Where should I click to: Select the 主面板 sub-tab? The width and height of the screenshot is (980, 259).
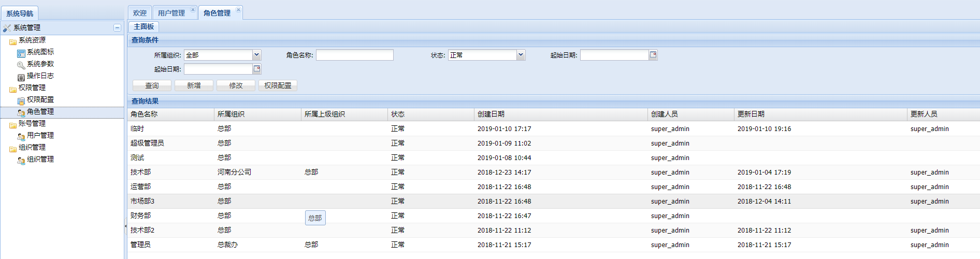[144, 26]
